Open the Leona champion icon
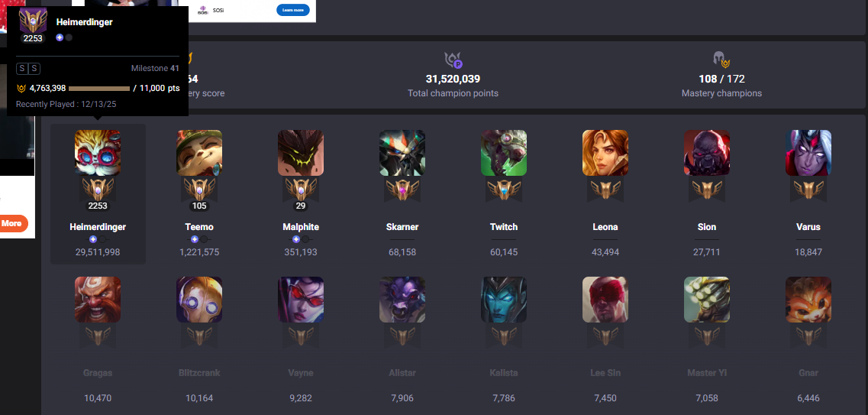Screen dimensions: 868x415 (605, 153)
